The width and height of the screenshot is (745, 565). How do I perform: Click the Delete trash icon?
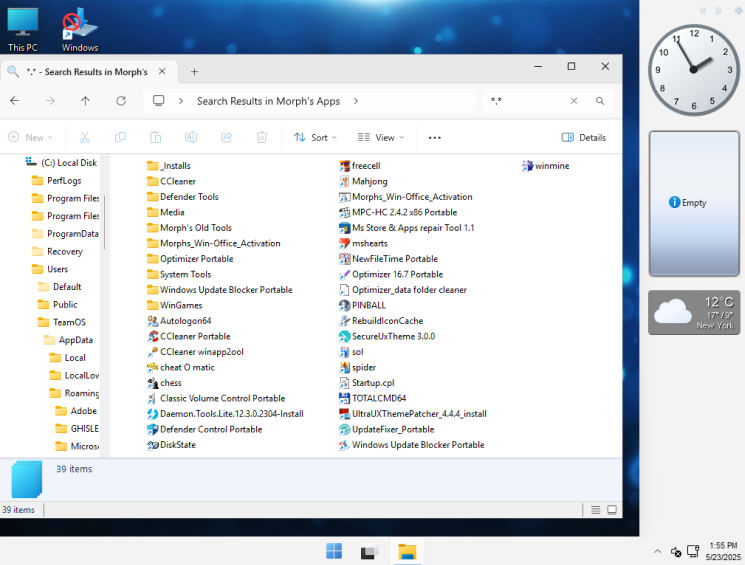[x=262, y=137]
